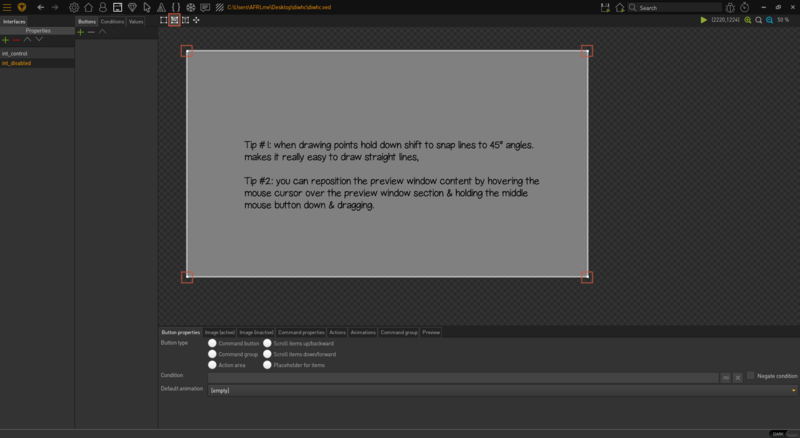
Task: Select the Command button radio option
Action: [x=212, y=343]
